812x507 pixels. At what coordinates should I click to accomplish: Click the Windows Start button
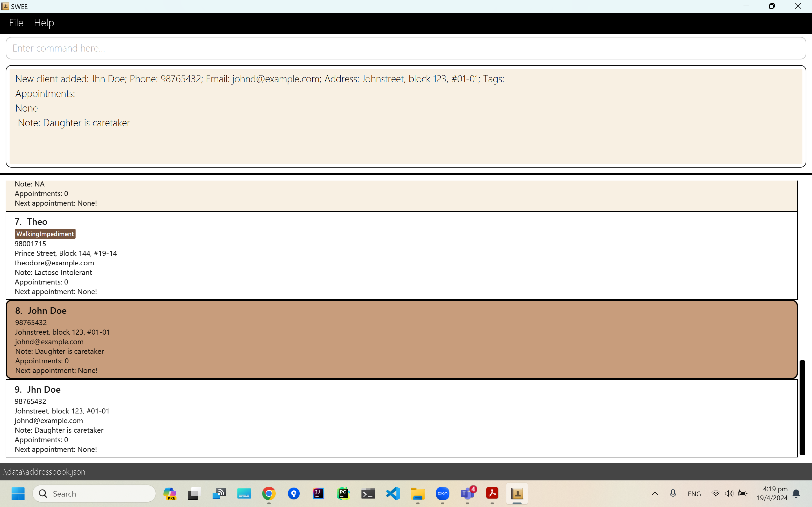click(18, 493)
